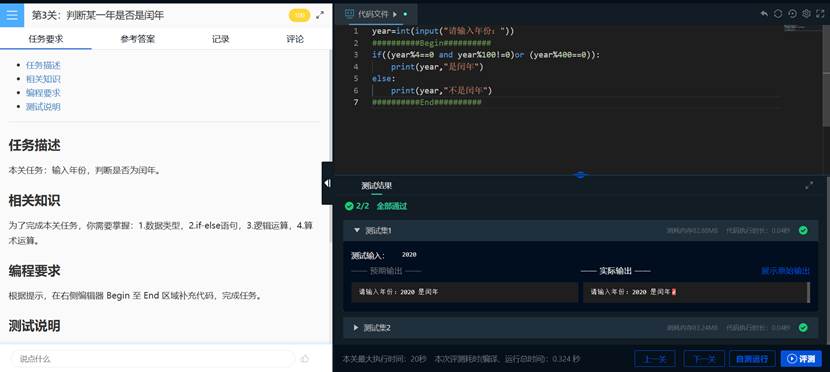Click the ###End### comment line
Image resolution: width=830 pixels, height=372 pixels.
427,102
